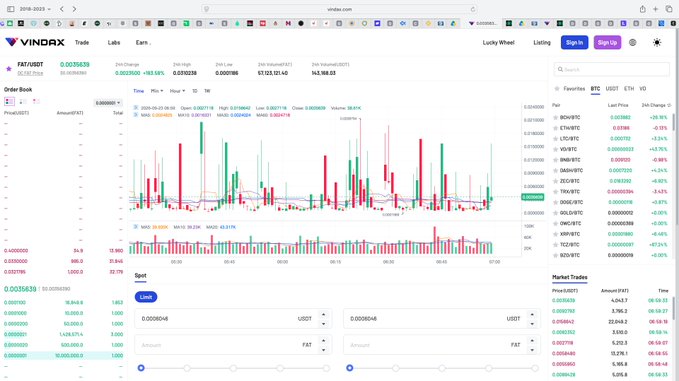
Task: Select buy-only order book view icon
Action: [x=23, y=101]
